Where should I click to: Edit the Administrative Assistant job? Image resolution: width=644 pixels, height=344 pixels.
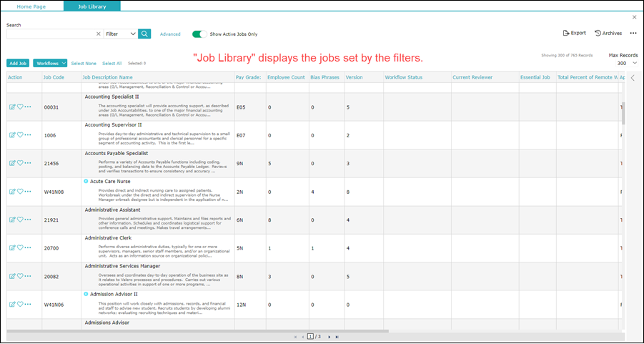click(12, 220)
